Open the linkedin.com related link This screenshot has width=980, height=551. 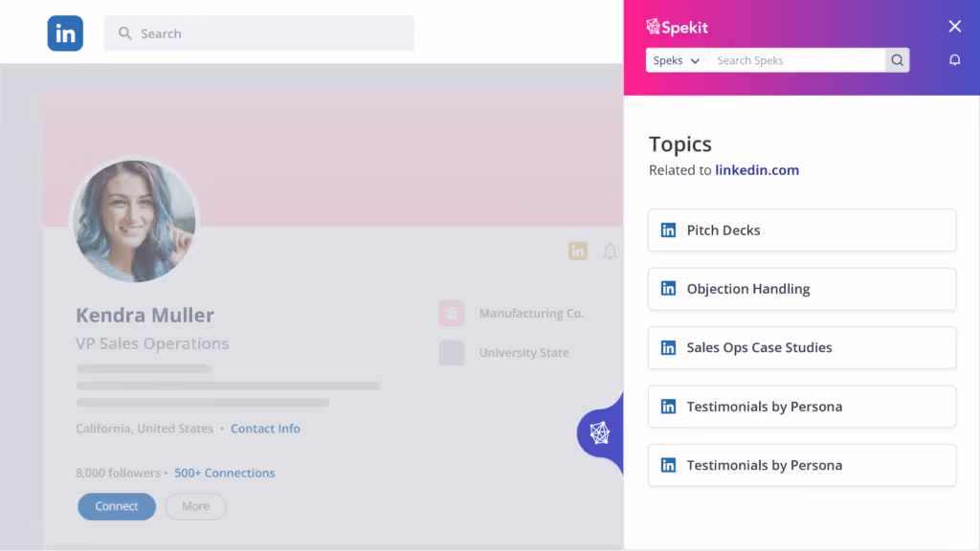[x=757, y=170]
